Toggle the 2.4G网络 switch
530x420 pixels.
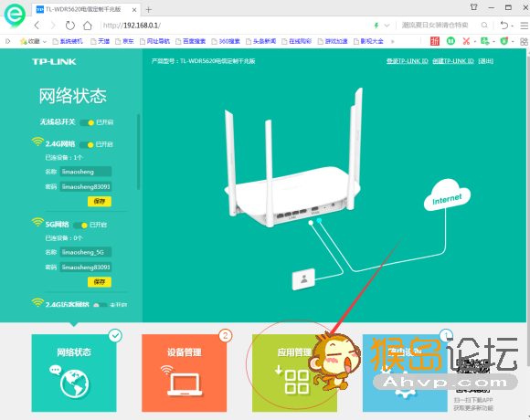tap(87, 145)
